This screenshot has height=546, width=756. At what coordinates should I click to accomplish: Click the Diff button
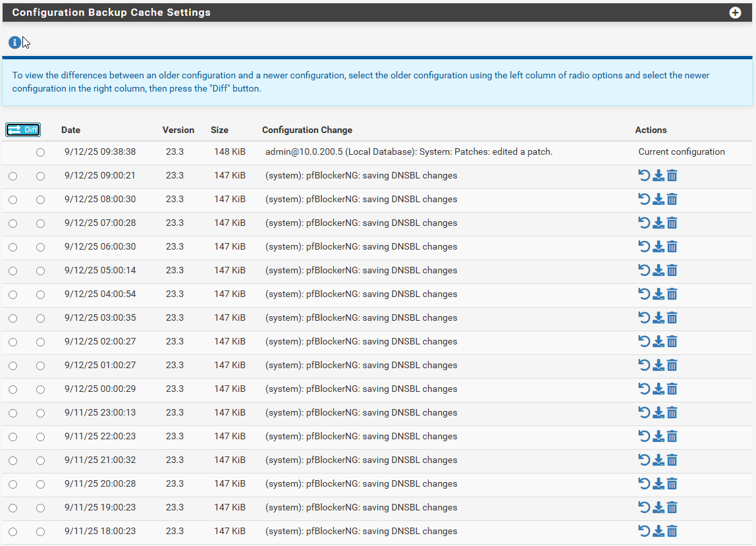tap(23, 130)
